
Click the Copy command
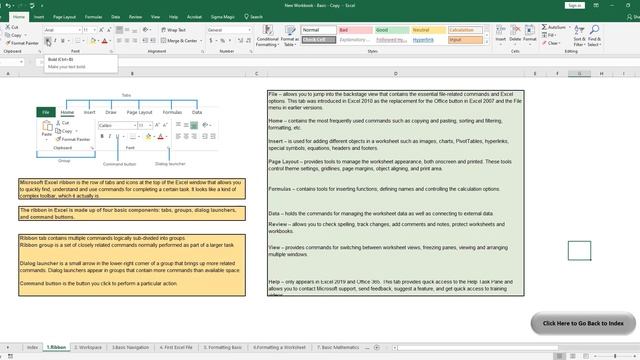pyautogui.click(x=13, y=35)
